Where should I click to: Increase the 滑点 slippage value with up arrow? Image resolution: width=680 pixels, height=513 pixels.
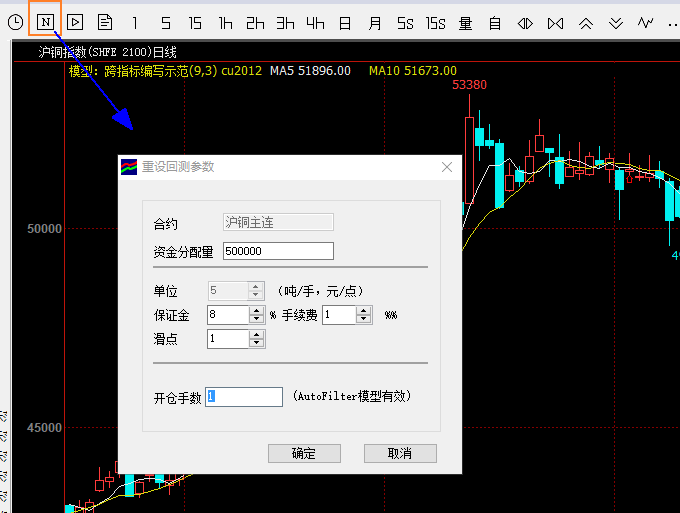pos(257,334)
